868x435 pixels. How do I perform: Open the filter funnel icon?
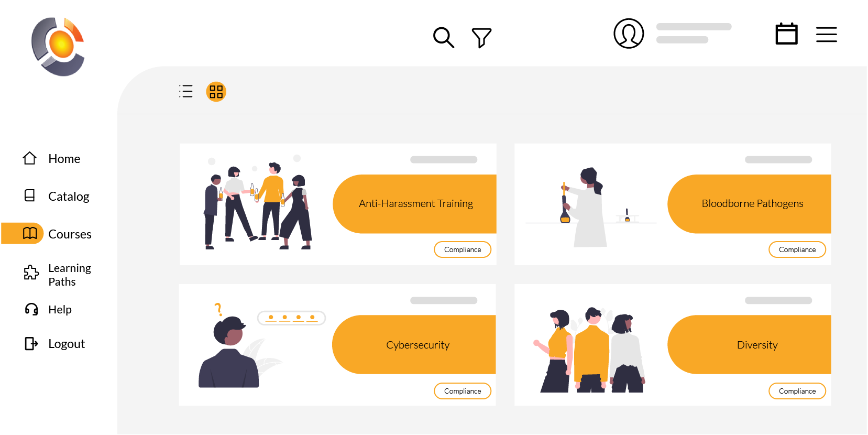coord(481,38)
